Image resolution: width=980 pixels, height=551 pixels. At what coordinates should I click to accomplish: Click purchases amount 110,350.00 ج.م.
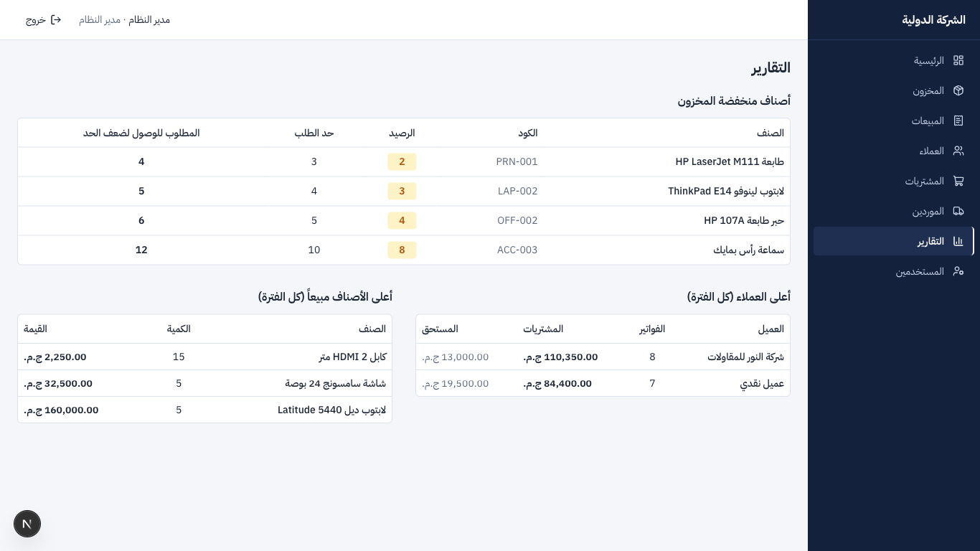click(560, 357)
